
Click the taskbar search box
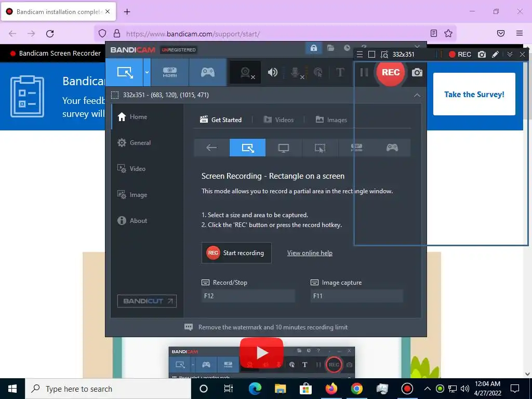pos(108,389)
